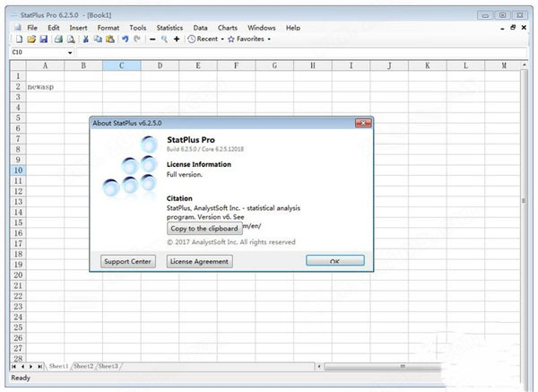This screenshot has height=392, width=538.
Task: Open the Tools menu
Action: (x=138, y=28)
